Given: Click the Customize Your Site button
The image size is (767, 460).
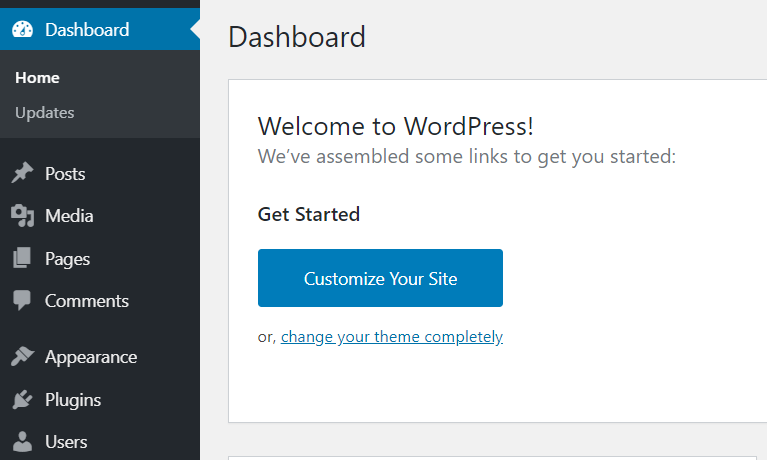Looking at the screenshot, I should click(380, 278).
